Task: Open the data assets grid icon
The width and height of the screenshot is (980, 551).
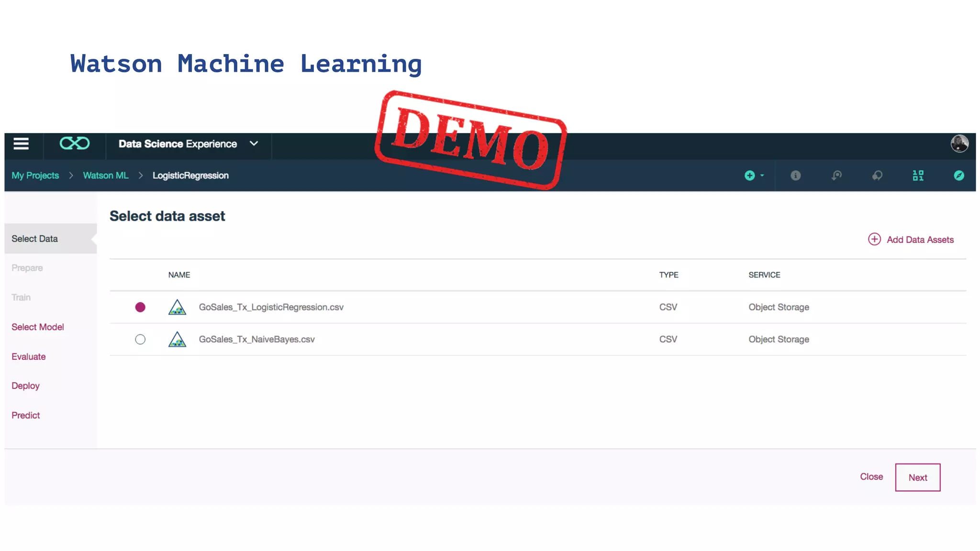Action: 918,176
